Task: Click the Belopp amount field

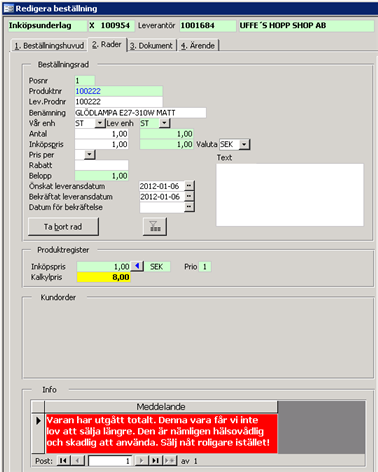Action: pos(101,176)
